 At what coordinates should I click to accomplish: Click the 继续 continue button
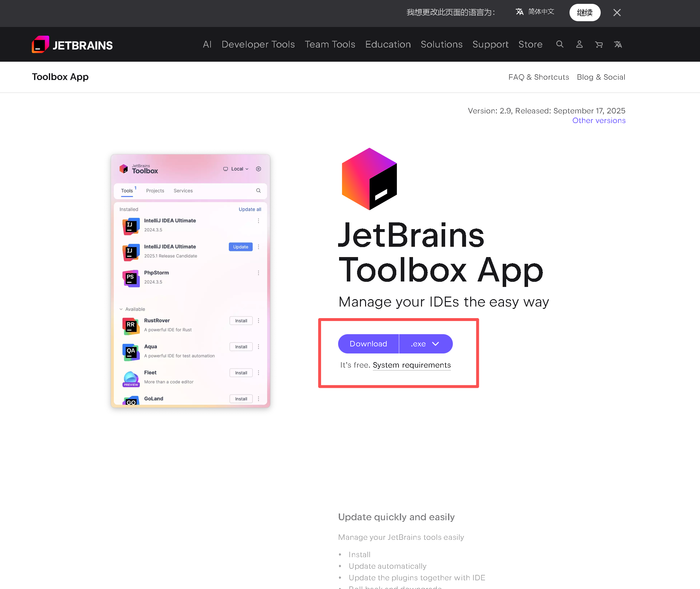(585, 13)
